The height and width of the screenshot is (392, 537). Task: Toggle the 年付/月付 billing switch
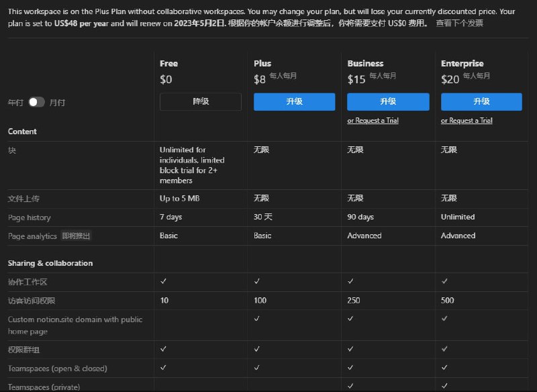[x=36, y=102]
